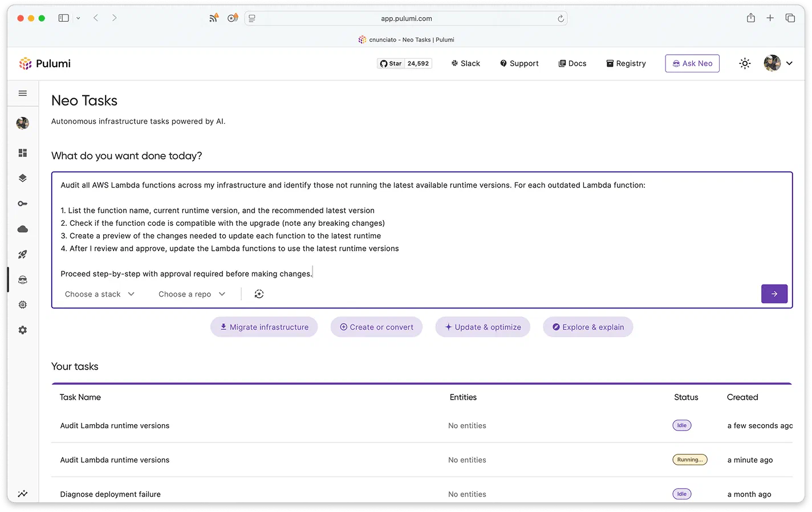Select the key-shaped access tokens sidebar icon

tap(22, 203)
